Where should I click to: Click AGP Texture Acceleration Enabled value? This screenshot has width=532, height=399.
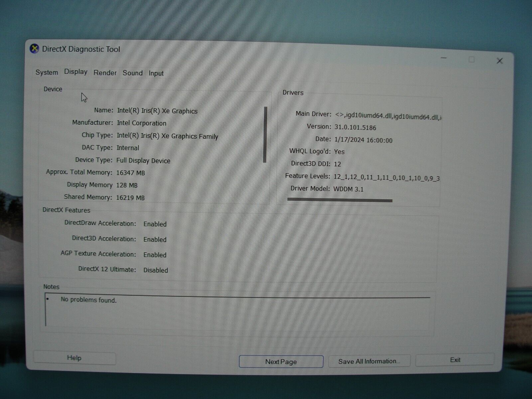tap(155, 255)
